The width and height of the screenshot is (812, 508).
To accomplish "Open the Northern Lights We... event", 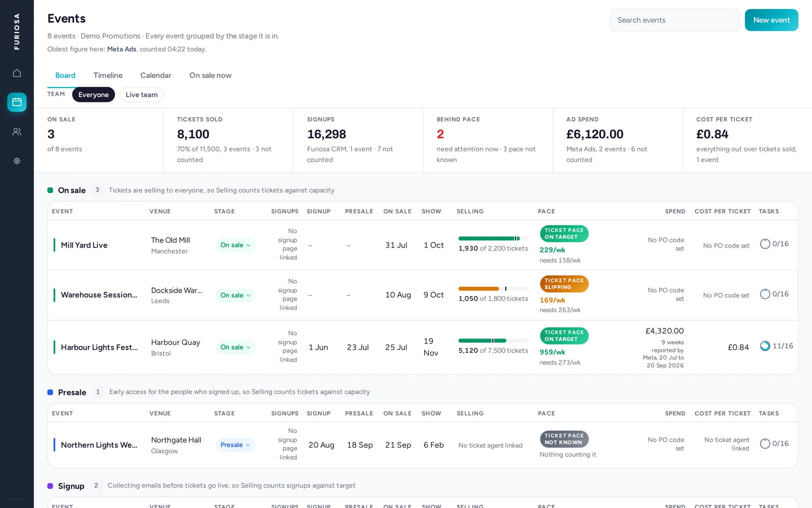I will 99,445.
